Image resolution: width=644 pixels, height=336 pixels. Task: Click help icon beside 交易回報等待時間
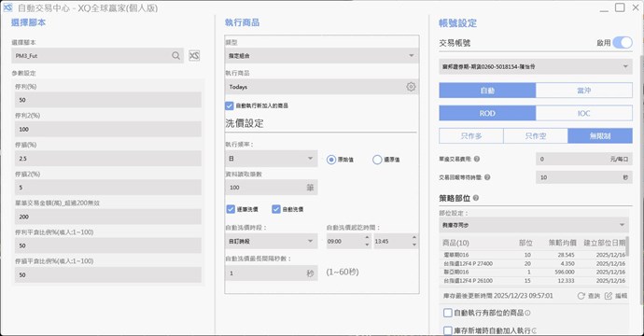487,177
